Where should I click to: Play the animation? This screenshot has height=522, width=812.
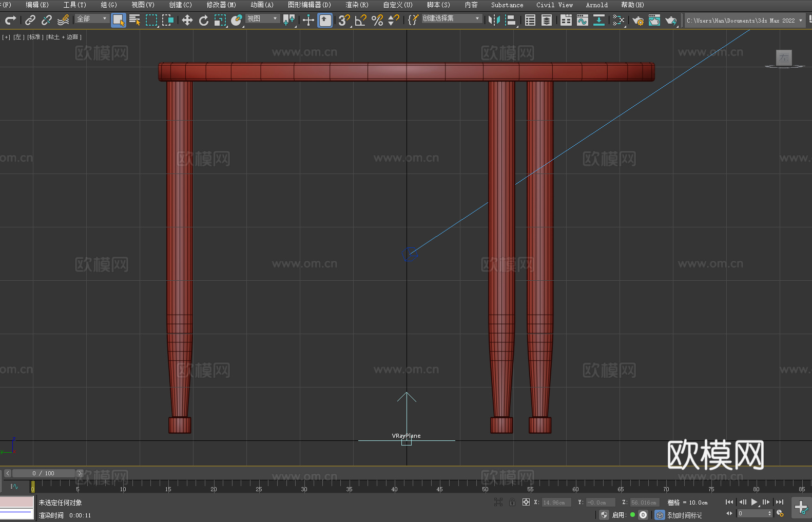754,502
